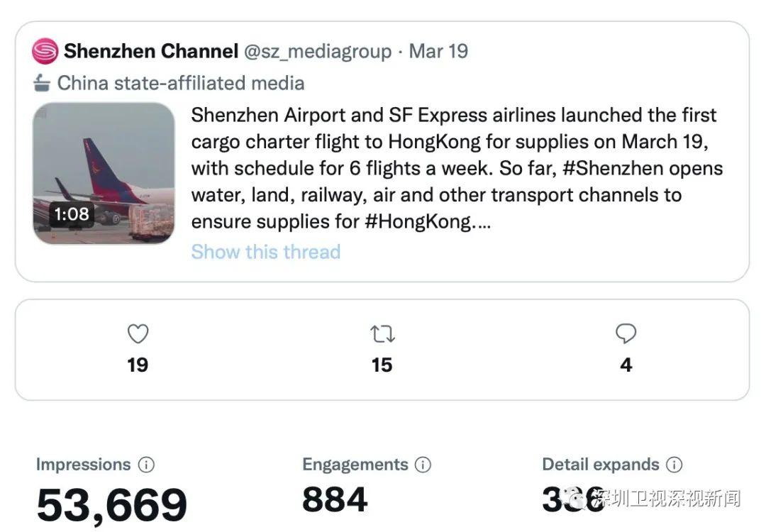Click the retweet arrows icon
The height and width of the screenshot is (532, 766).
point(382,334)
